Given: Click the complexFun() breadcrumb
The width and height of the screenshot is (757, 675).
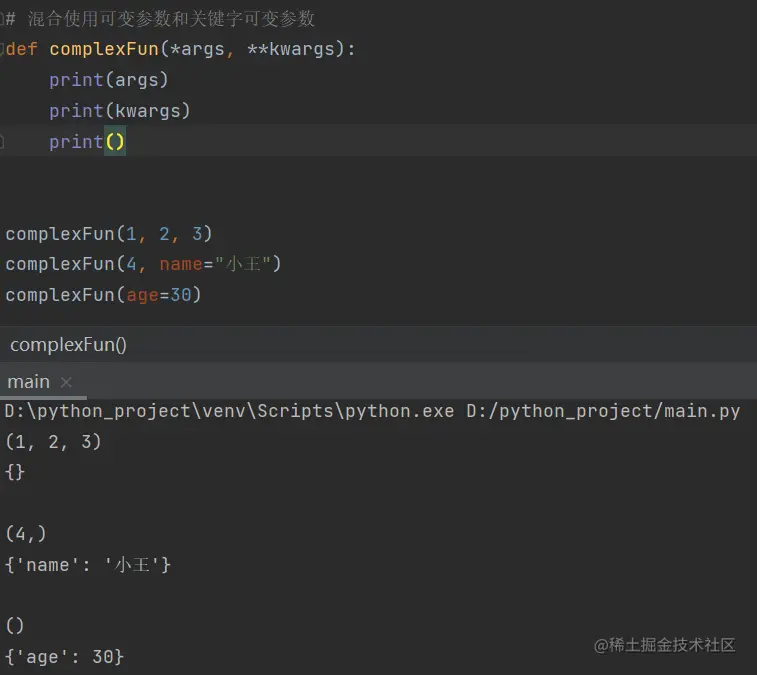Looking at the screenshot, I should (x=68, y=345).
